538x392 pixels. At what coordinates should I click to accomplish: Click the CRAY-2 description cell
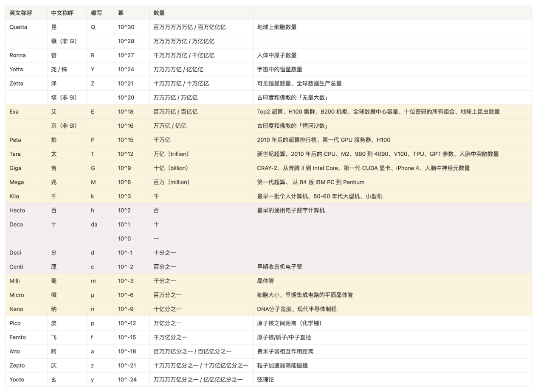click(x=392, y=168)
